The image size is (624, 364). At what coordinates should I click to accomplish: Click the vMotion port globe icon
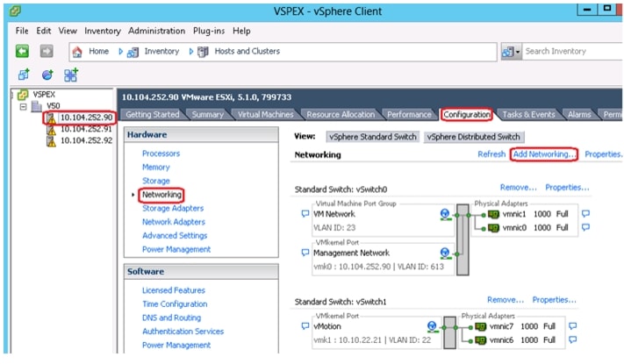click(x=432, y=326)
